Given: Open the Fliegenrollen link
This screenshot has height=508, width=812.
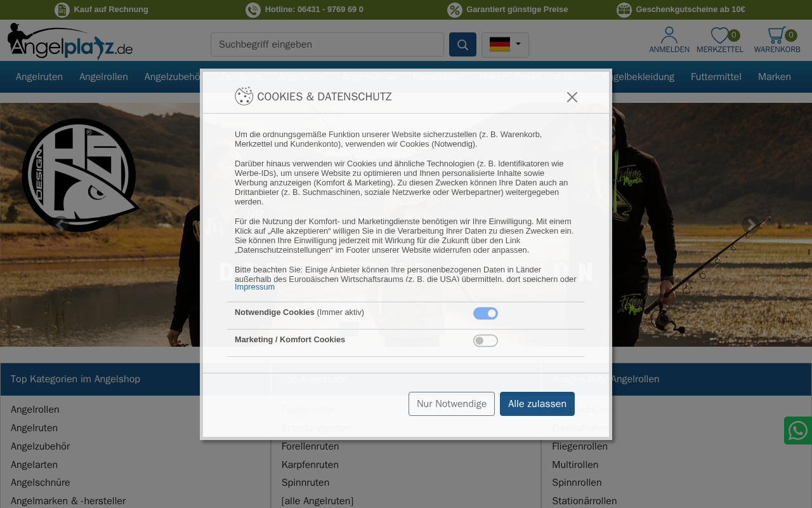Looking at the screenshot, I should pyautogui.click(x=580, y=446).
